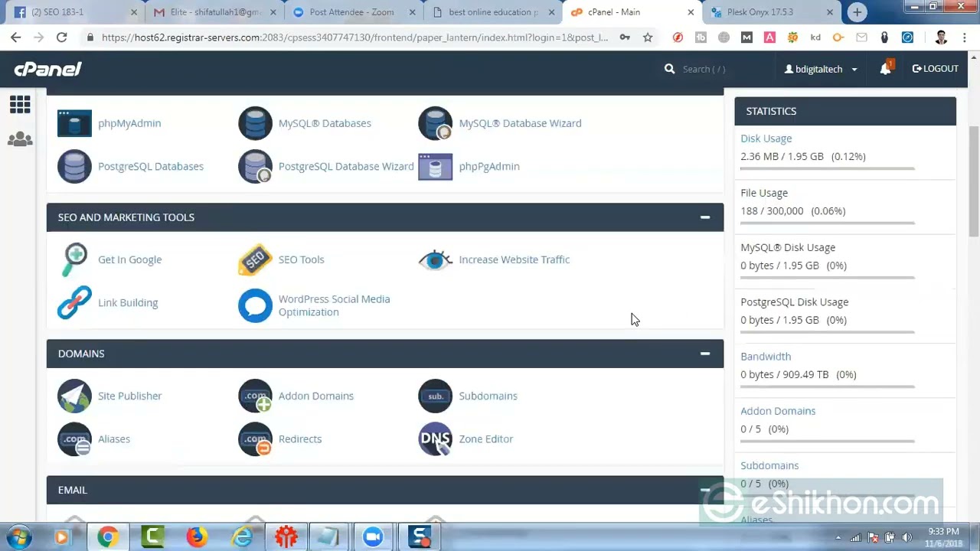Screen dimensions: 980x551
Task: Click the File Usage progress bar
Action: tap(828, 223)
